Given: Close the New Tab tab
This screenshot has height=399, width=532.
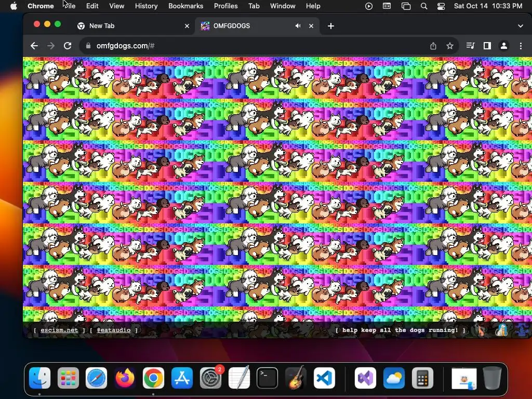Looking at the screenshot, I should pos(187,26).
